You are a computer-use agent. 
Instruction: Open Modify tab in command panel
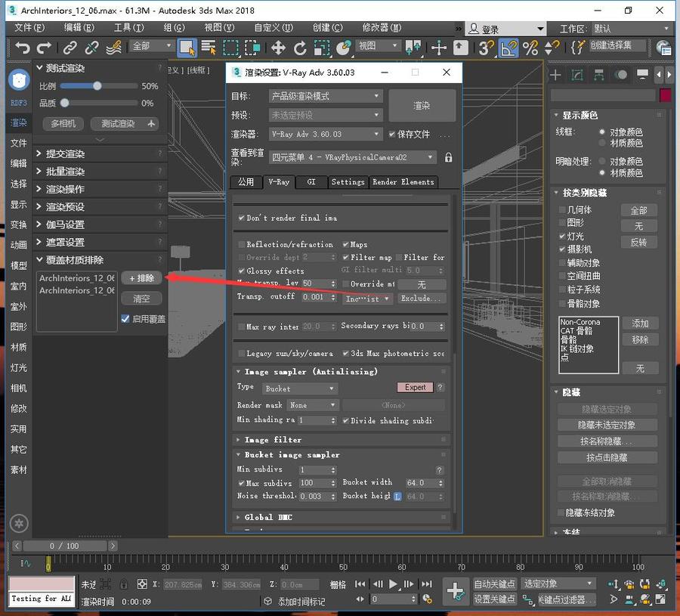point(577,75)
